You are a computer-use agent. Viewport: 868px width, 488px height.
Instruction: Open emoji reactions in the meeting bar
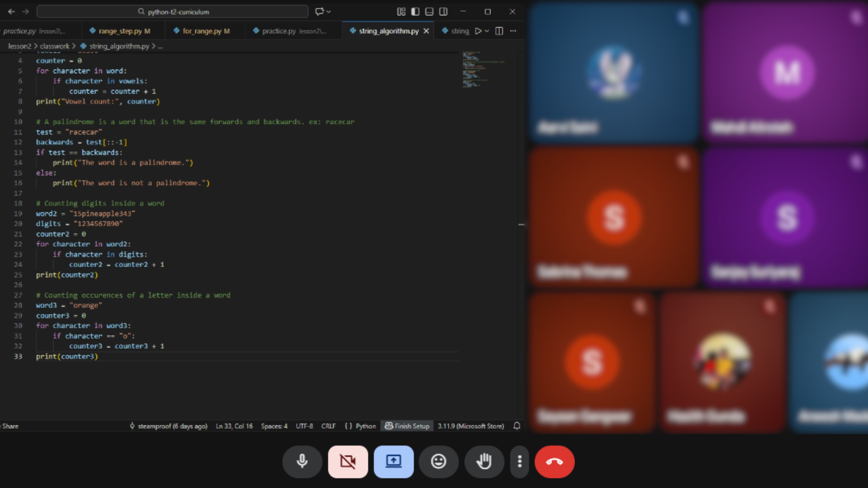[438, 462]
